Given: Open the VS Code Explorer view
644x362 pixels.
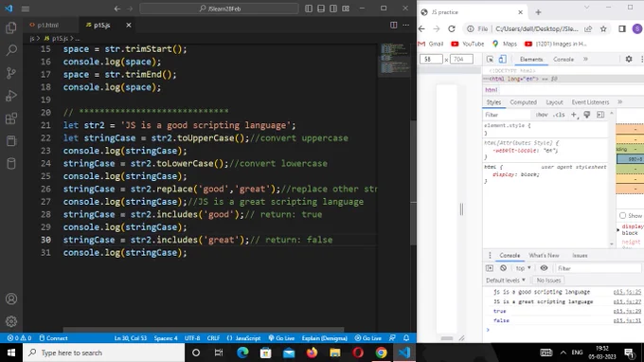Looking at the screenshot, I should pyautogui.click(x=11, y=27).
